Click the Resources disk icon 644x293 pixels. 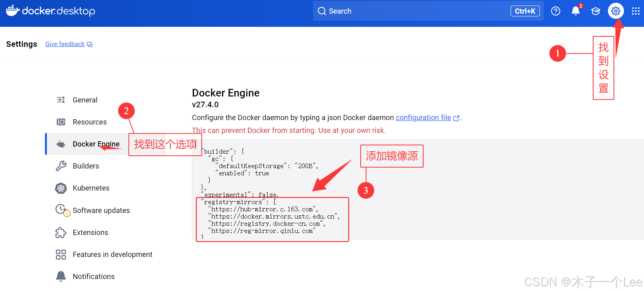(x=61, y=122)
